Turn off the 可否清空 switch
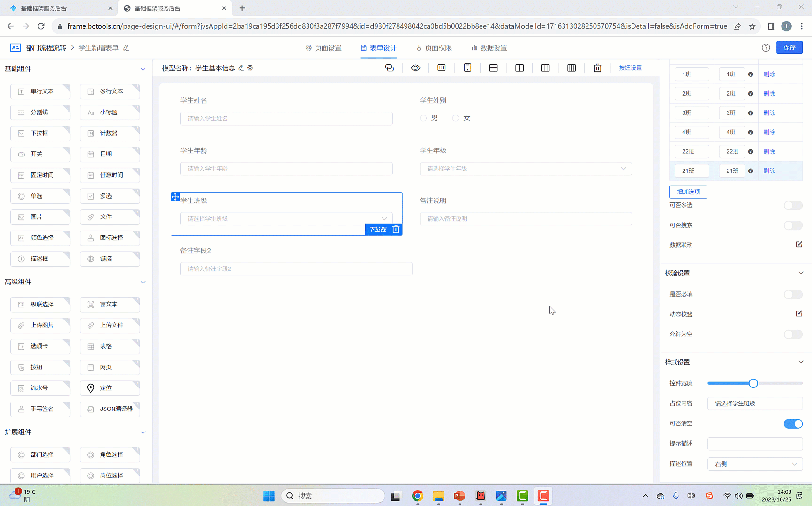This screenshot has height=506, width=812. (793, 424)
